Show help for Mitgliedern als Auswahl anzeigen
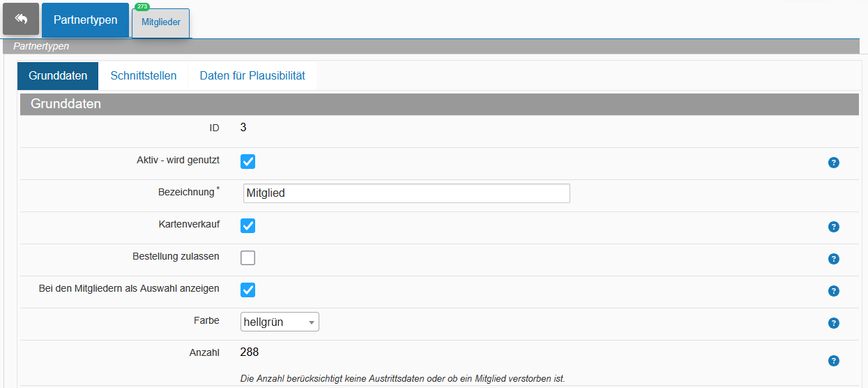868x388 pixels. pos(833,291)
